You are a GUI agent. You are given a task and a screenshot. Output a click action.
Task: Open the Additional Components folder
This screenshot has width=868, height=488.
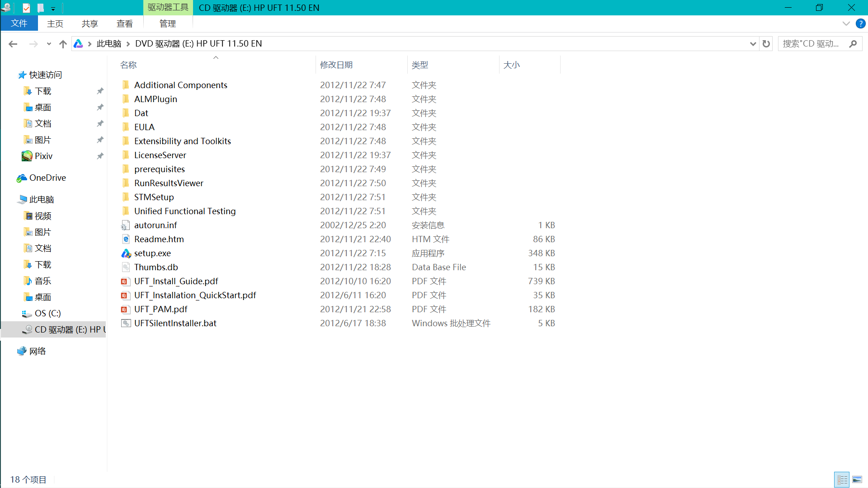tap(180, 85)
